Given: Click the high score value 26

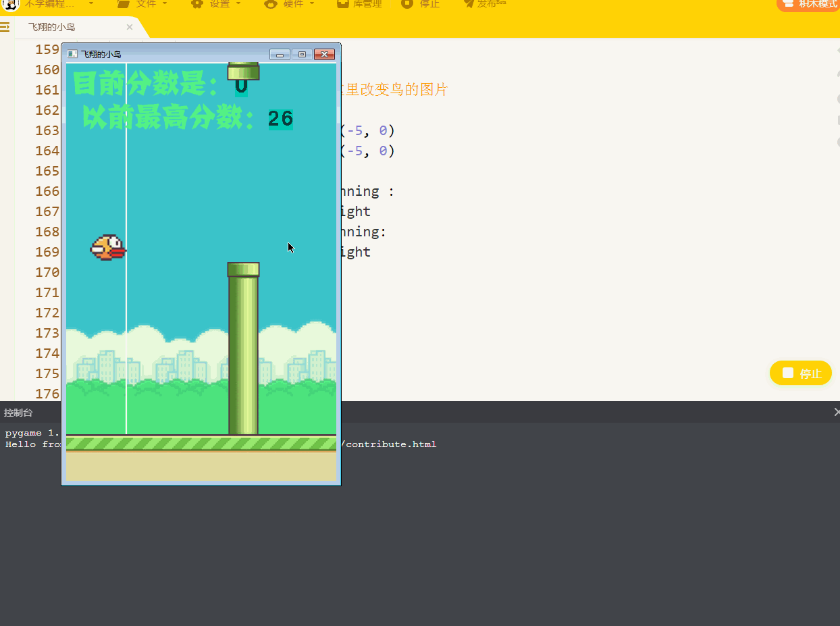Looking at the screenshot, I should [x=281, y=119].
